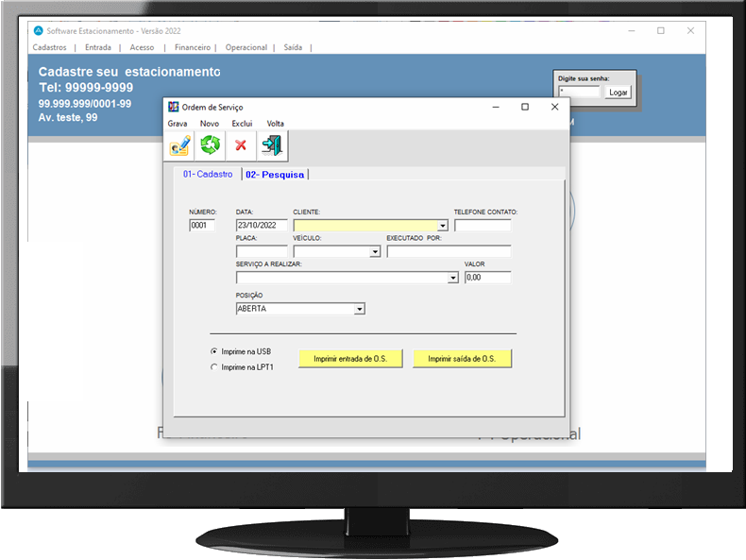The height and width of the screenshot is (560, 746).
Task: Click the Software Estacionamento app logo icon
Action: tap(39, 31)
